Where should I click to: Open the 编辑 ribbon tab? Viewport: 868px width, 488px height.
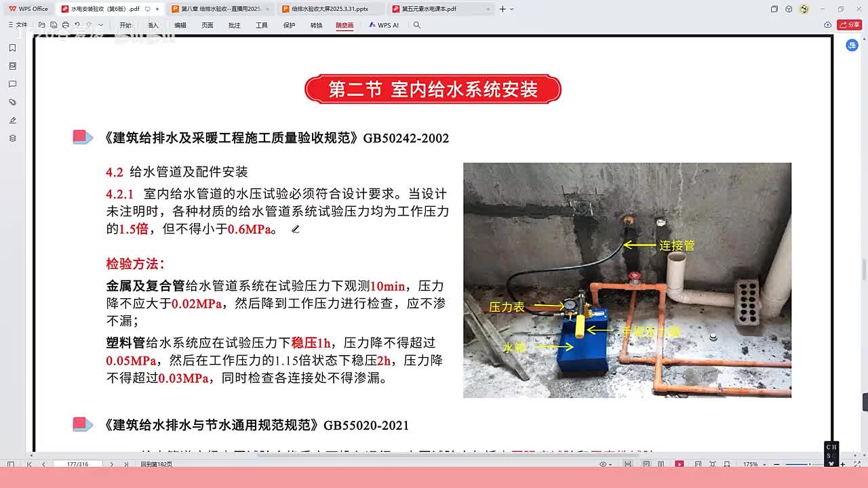point(180,25)
